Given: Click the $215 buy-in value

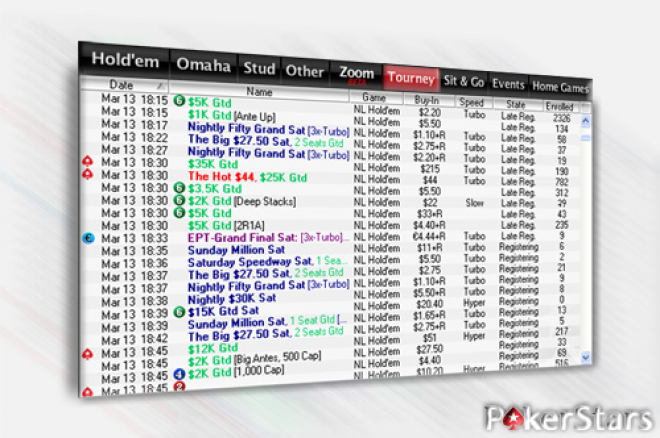Looking at the screenshot, I should tap(429, 169).
